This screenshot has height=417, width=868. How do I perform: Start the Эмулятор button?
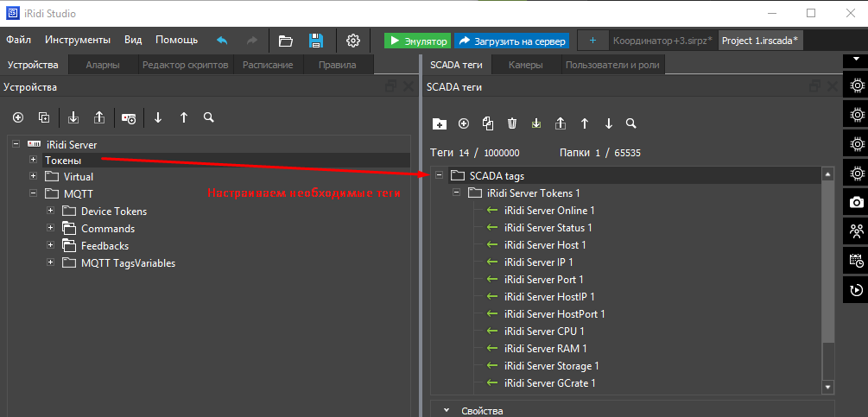coord(417,41)
